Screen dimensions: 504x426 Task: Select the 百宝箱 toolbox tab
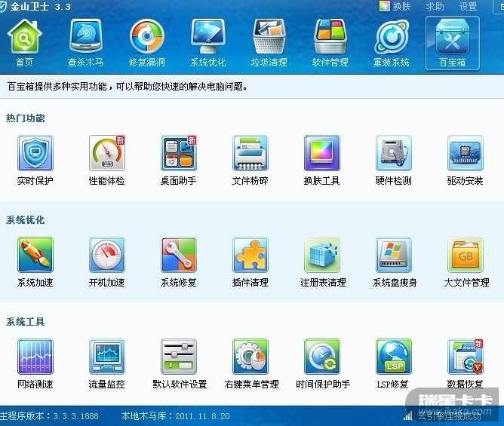[x=453, y=43]
